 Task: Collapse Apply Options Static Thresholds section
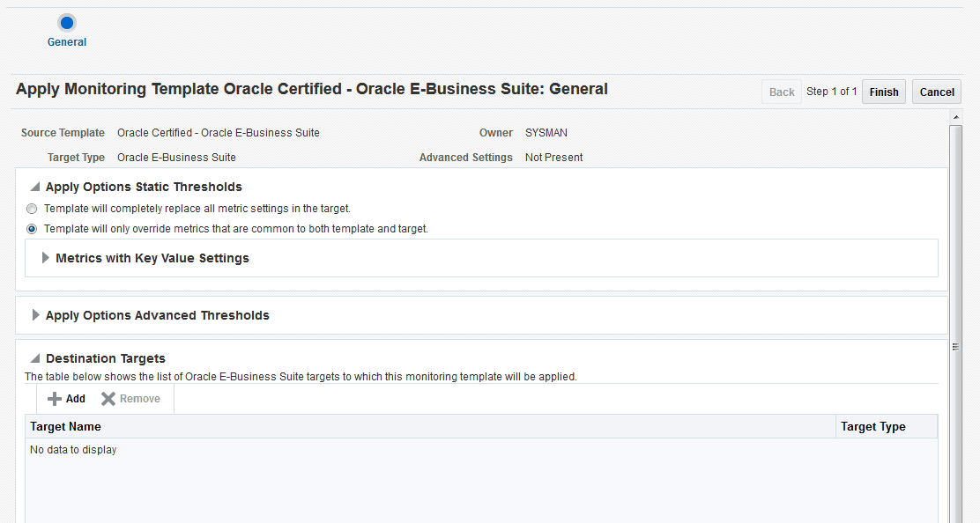point(35,187)
